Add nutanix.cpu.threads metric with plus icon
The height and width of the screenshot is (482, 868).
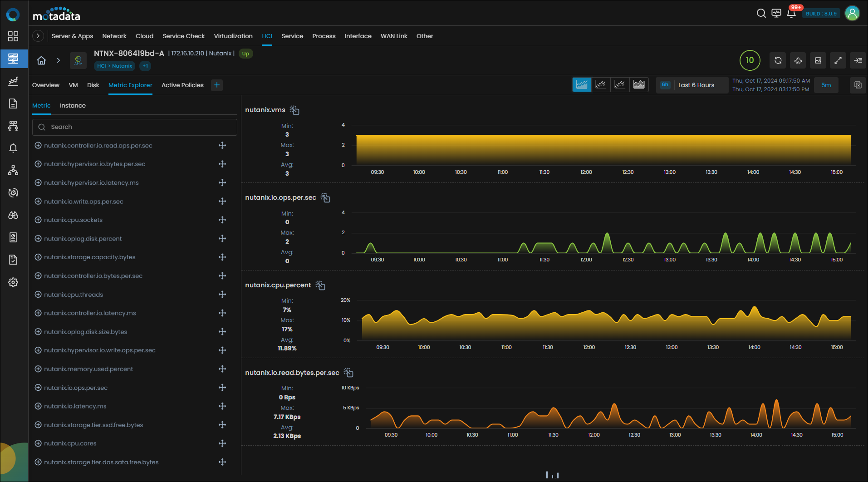click(38, 295)
